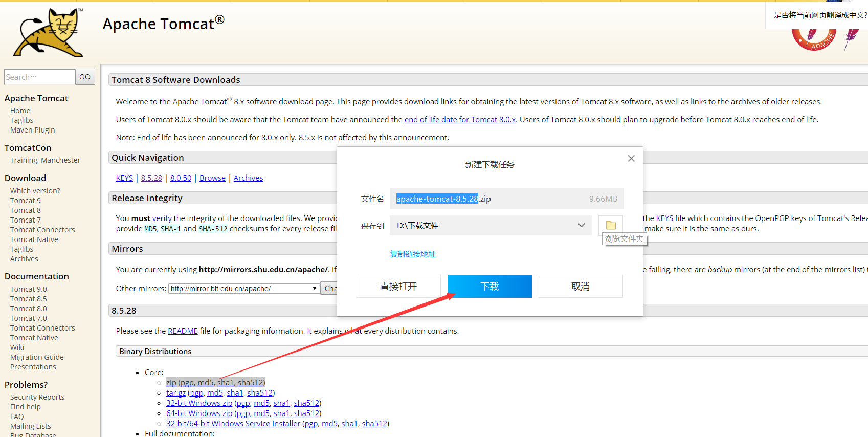The height and width of the screenshot is (437, 868).
Task: Open Tomcat 7.0 documentation link
Action: [x=28, y=318]
